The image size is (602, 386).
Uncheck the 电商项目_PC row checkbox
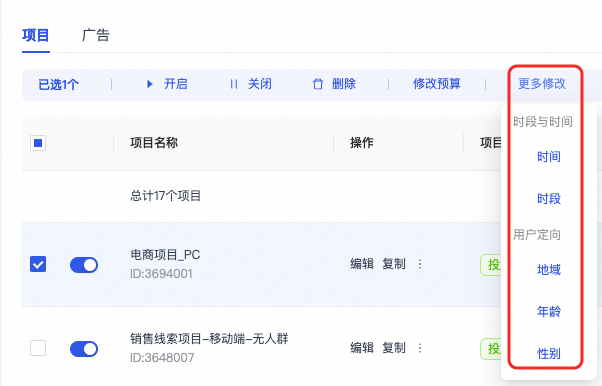(x=38, y=264)
